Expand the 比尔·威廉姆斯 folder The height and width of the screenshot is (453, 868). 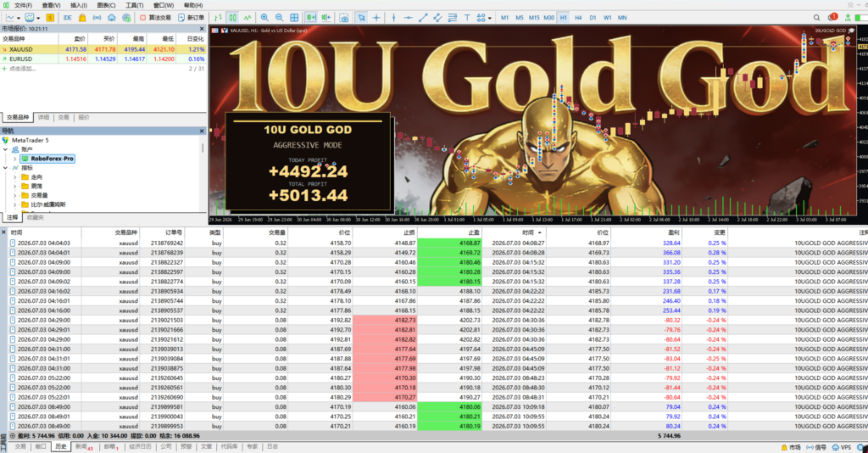15,204
